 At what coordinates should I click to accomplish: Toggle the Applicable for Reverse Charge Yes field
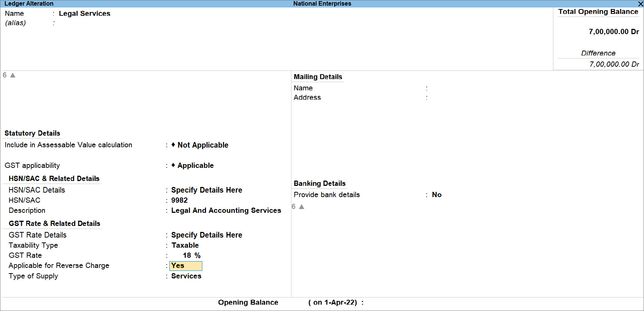(x=186, y=266)
